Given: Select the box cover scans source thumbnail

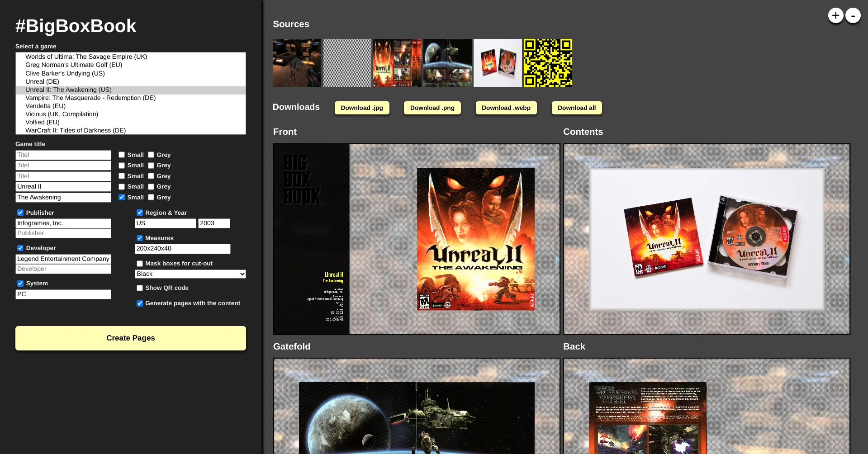Looking at the screenshot, I should 397,63.
